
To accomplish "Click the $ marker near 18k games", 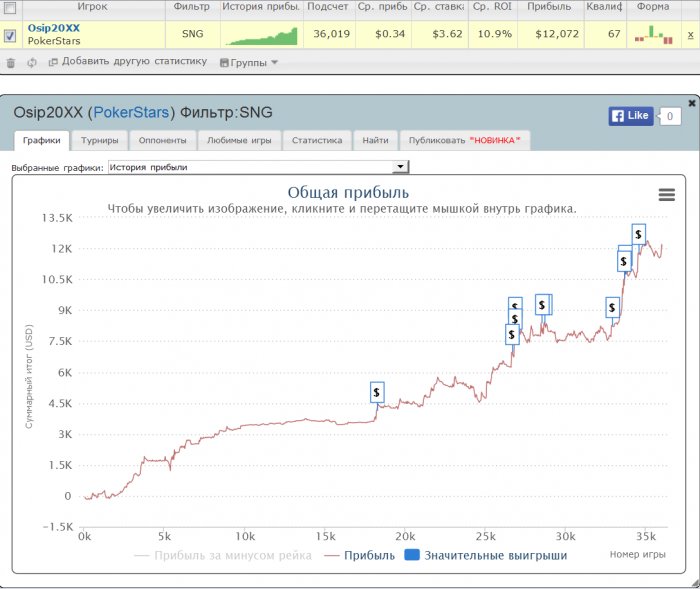I will pos(377,393).
